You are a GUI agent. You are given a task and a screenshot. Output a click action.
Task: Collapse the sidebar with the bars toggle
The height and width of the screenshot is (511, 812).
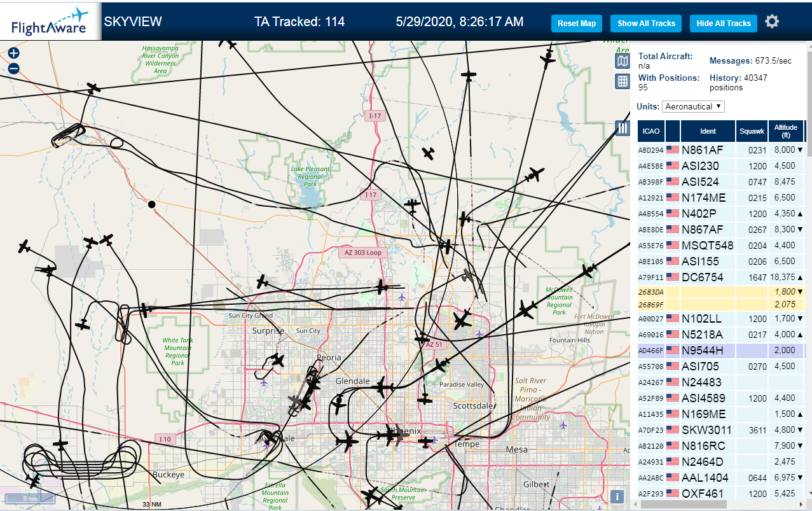[623, 129]
